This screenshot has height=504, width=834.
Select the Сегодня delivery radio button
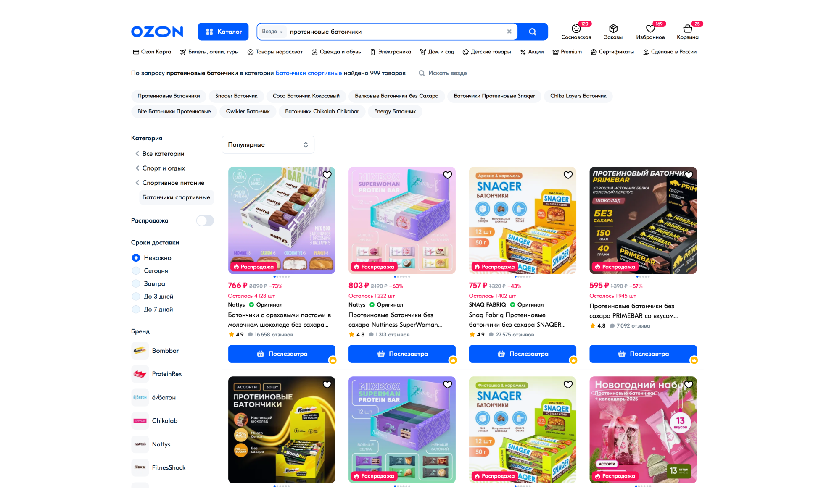coord(136,270)
